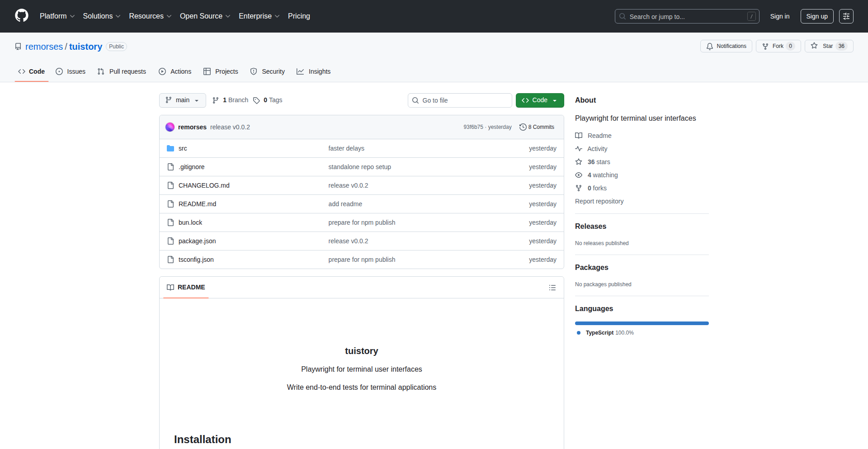Open the bun.lock file
This screenshot has height=449, width=868.
point(190,222)
